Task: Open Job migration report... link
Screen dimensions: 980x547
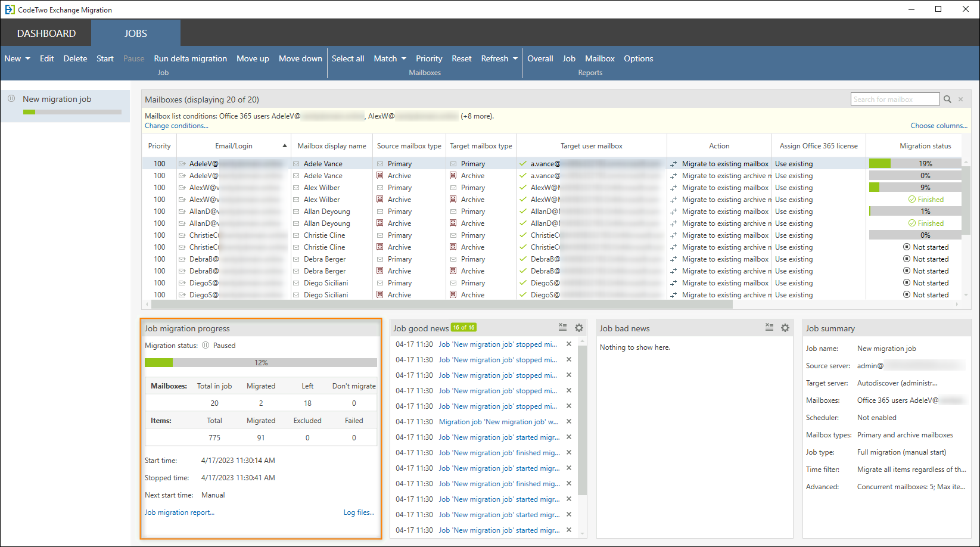Action: point(179,512)
